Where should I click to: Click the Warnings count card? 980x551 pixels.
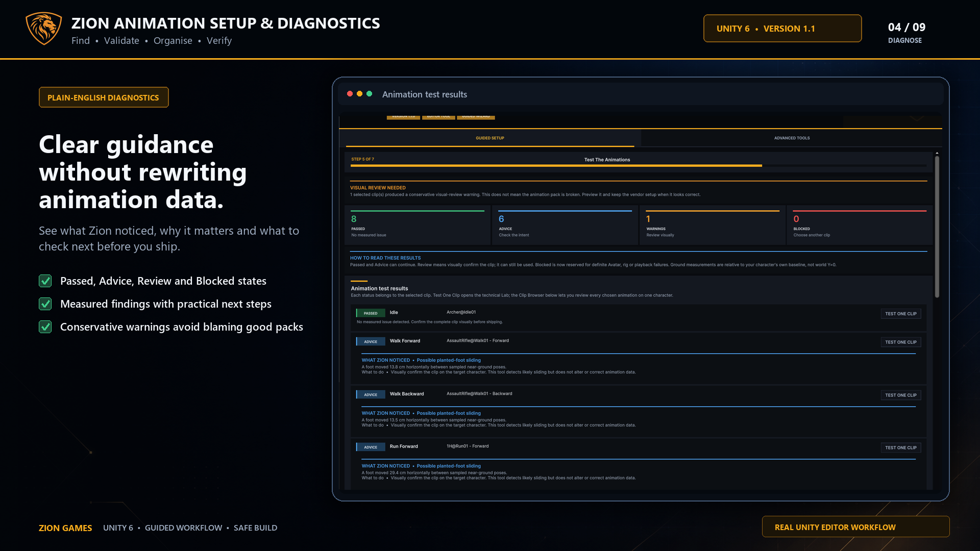[713, 225]
